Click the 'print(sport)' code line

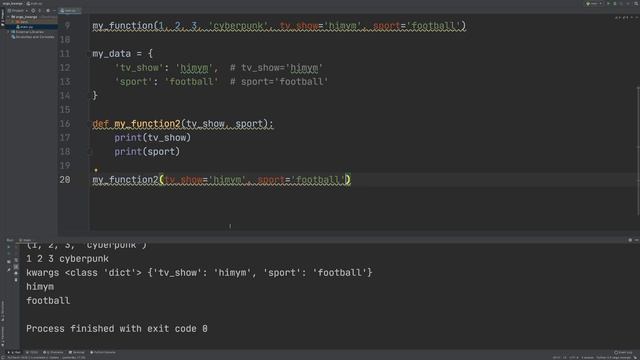(147, 152)
